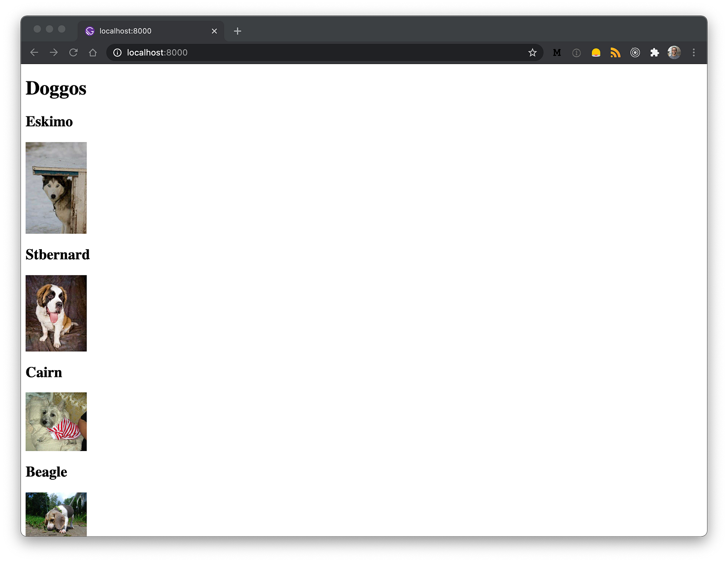The width and height of the screenshot is (728, 562).
Task: View site information icon in address bar
Action: (x=117, y=53)
